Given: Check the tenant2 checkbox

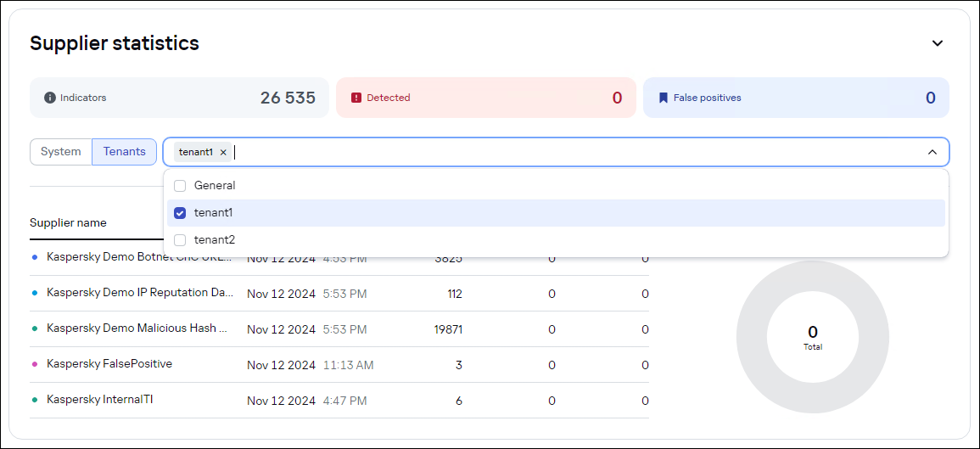Looking at the screenshot, I should click(180, 240).
